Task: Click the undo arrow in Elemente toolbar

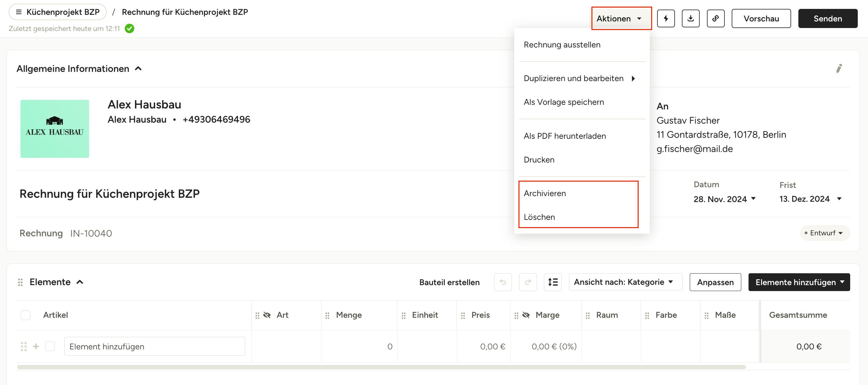Action: point(502,282)
